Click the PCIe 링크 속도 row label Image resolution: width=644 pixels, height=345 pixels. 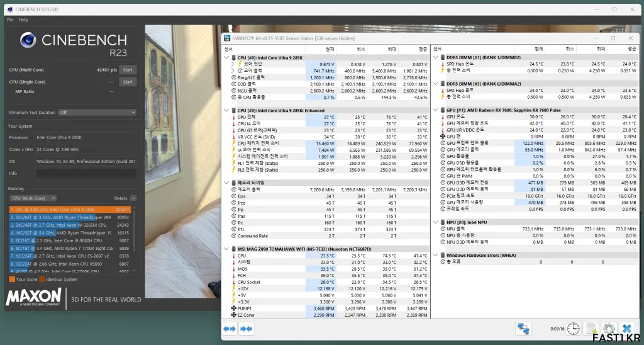[462, 196]
